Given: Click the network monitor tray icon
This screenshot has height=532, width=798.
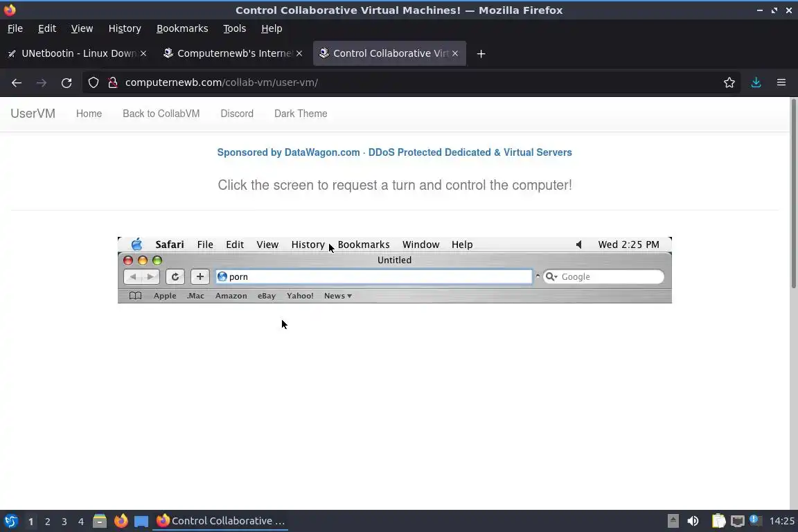Looking at the screenshot, I should [x=738, y=521].
